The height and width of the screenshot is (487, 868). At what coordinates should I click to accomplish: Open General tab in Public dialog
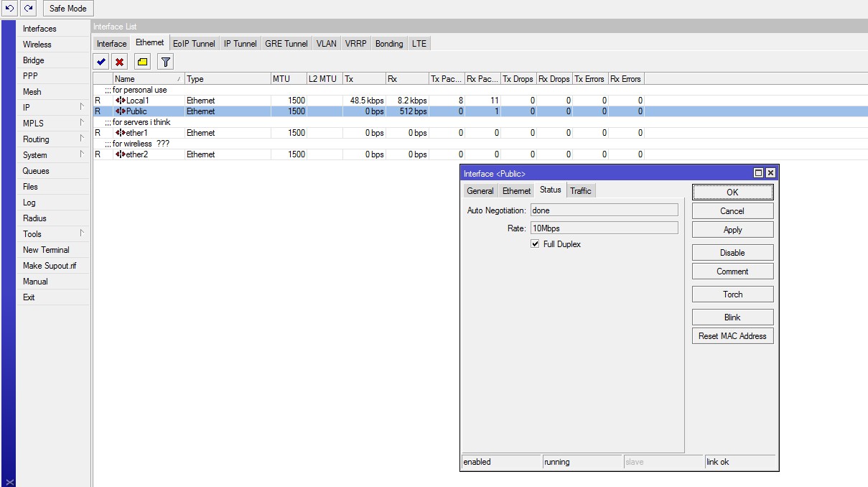480,190
